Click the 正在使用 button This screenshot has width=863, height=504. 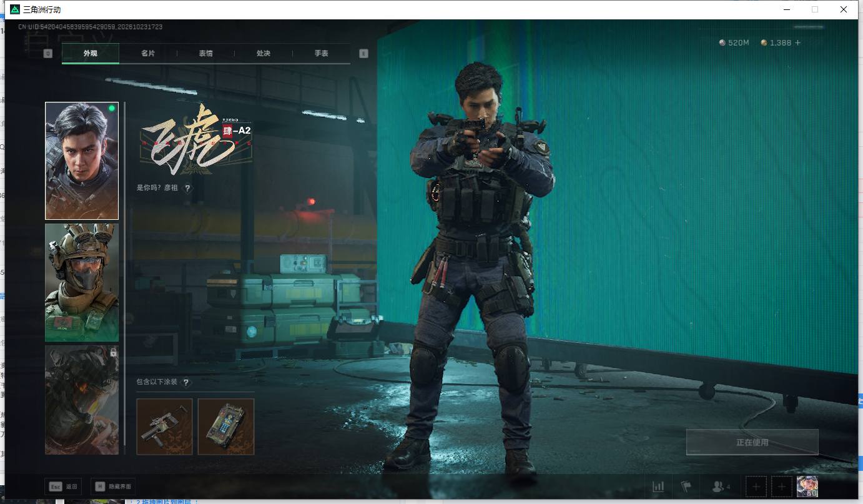coord(752,442)
